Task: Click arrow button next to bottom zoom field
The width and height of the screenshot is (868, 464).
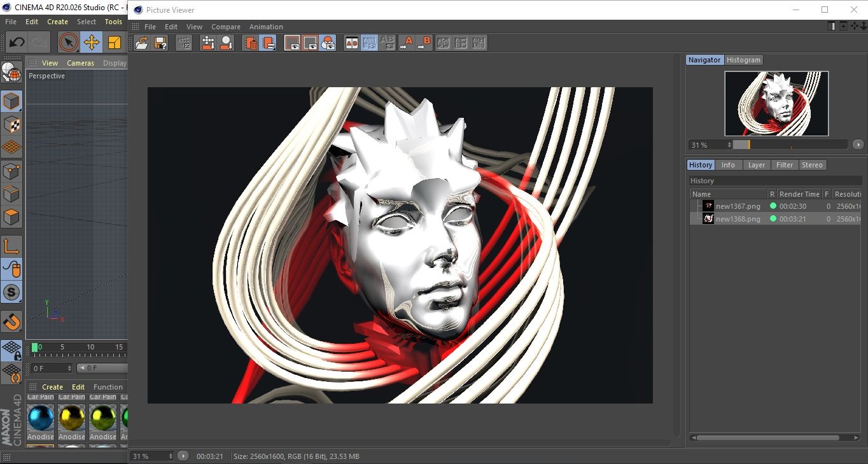Action: pyautogui.click(x=183, y=456)
